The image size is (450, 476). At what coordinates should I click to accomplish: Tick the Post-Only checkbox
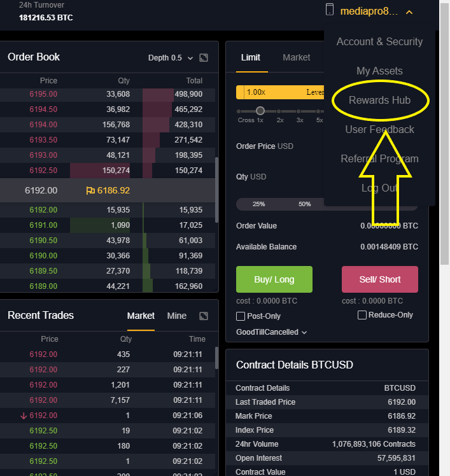[x=241, y=316]
